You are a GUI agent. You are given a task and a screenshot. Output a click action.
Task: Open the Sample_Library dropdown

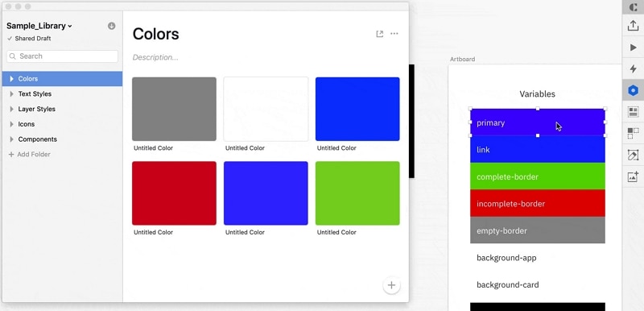pyautogui.click(x=39, y=26)
